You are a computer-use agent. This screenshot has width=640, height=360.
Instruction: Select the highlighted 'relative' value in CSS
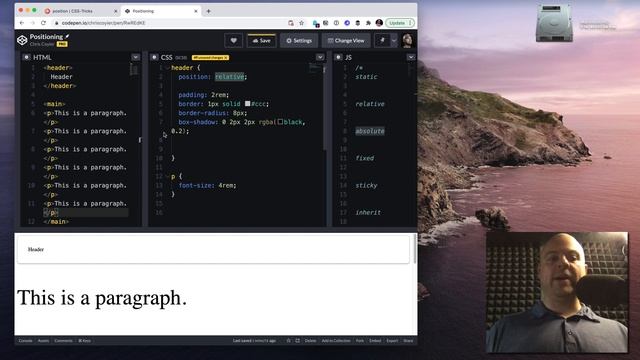(229, 77)
